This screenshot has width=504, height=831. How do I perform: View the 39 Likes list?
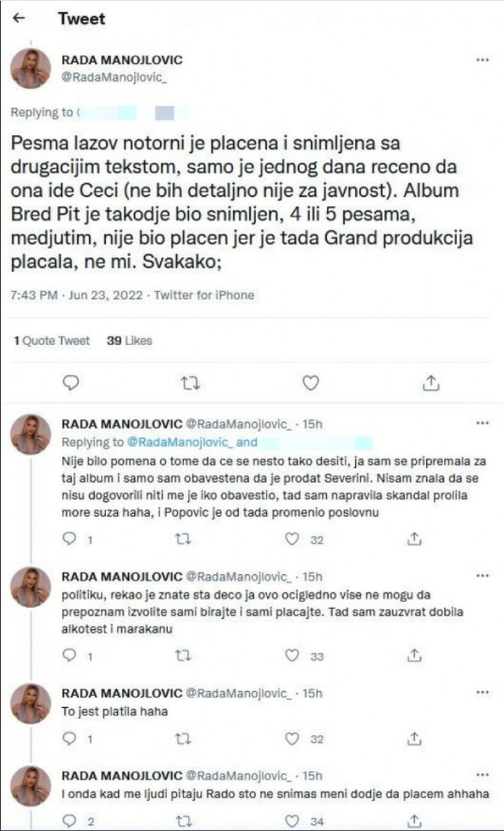click(129, 341)
